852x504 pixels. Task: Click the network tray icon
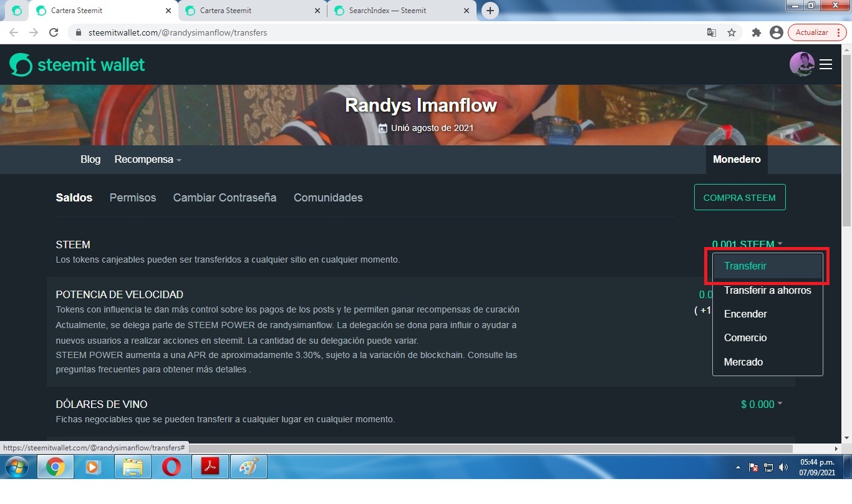click(x=768, y=467)
